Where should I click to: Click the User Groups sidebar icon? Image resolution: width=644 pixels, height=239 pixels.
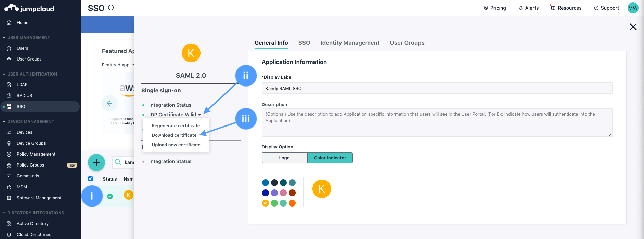9,59
